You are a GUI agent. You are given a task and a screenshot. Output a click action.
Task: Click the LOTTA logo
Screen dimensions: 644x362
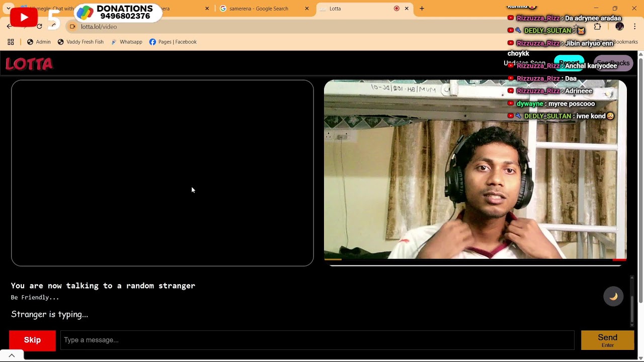coord(29,64)
